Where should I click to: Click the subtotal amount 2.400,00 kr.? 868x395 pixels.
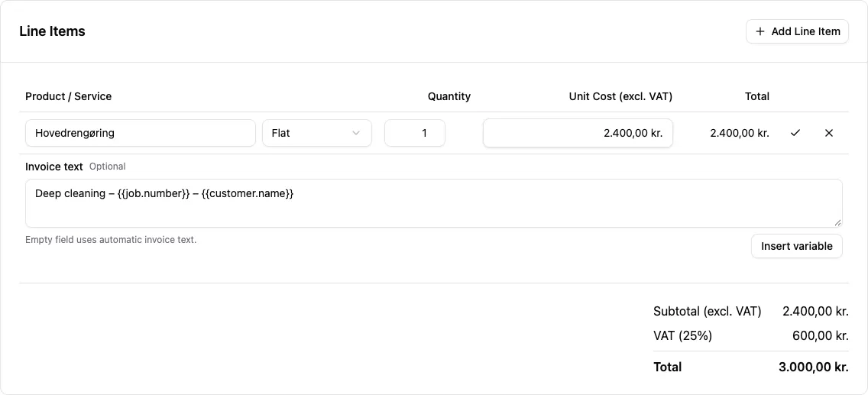[x=815, y=312]
